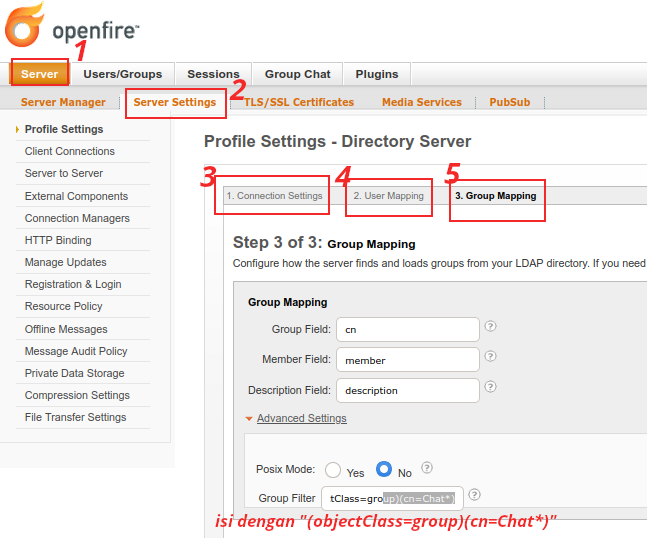Click help icon beside Group Field
Screen dimensions: 647x538
(491, 327)
